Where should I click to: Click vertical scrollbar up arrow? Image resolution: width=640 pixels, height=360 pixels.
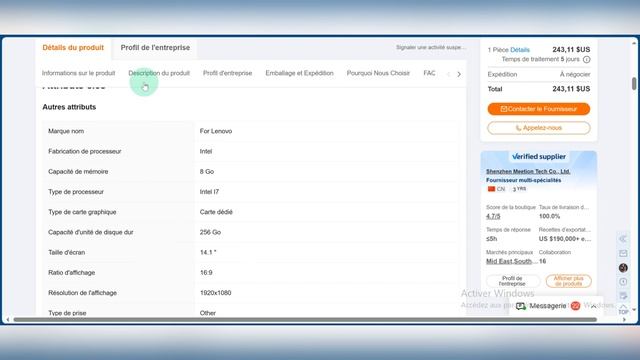point(634,43)
